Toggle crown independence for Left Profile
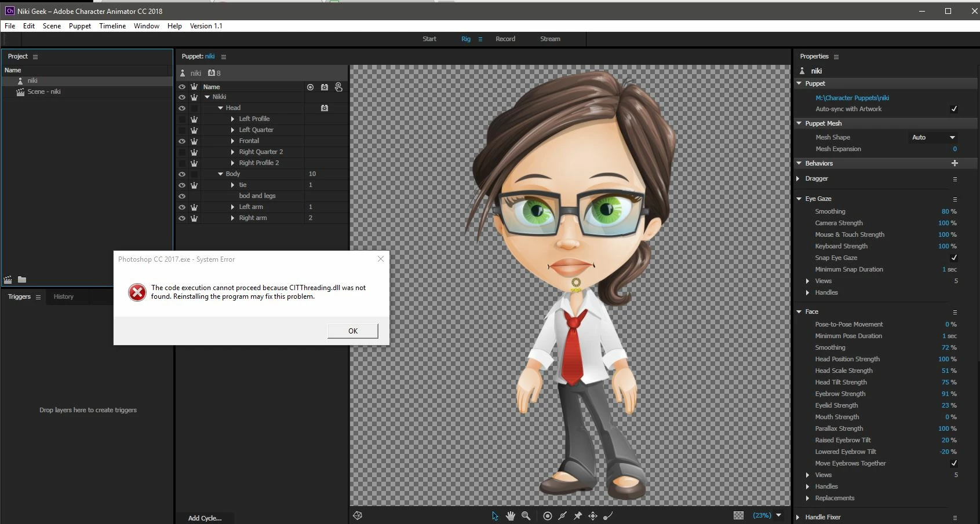 coord(194,119)
